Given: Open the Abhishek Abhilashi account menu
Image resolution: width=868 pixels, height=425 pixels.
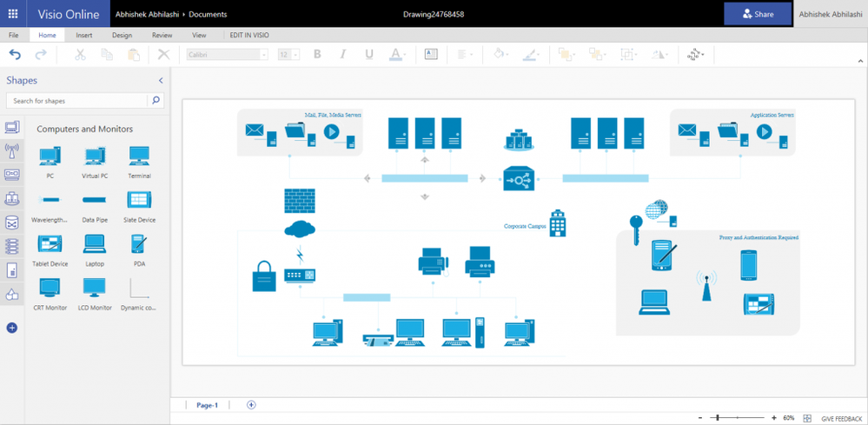Looking at the screenshot, I should 831,15.
